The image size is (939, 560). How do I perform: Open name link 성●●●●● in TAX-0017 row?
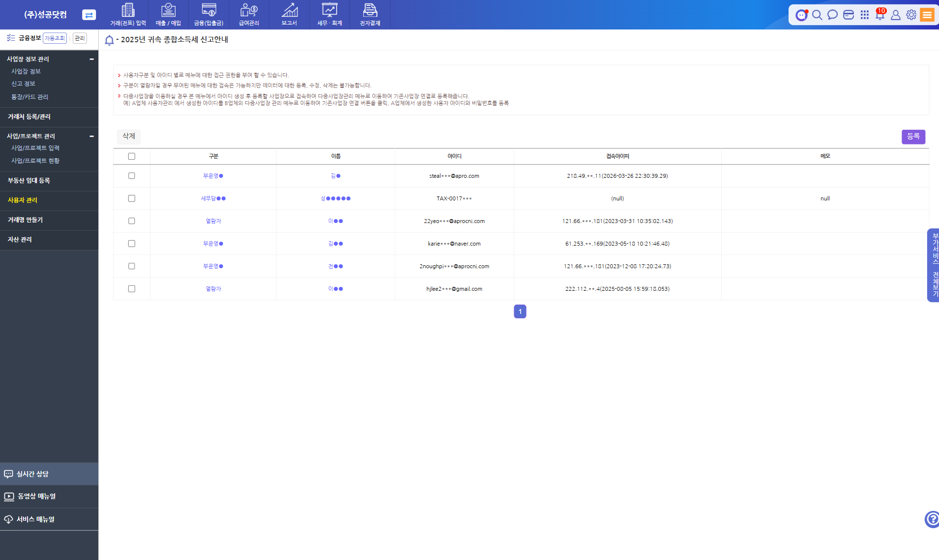pyautogui.click(x=336, y=198)
